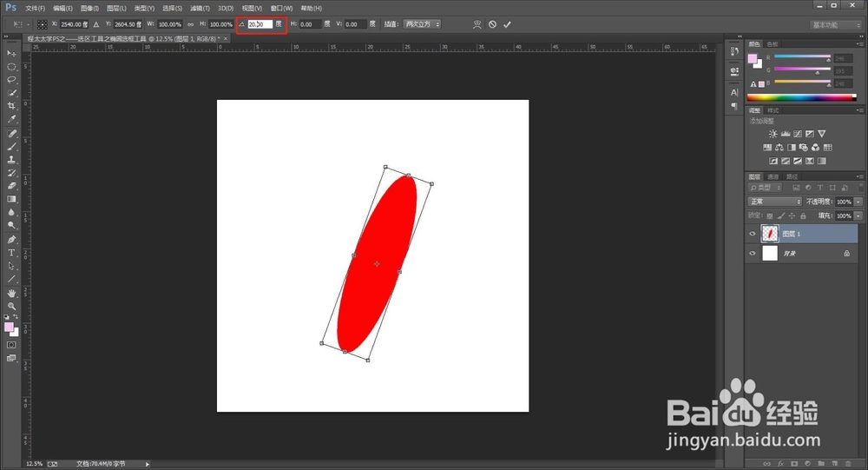
Task: Open the 滤镜(T) menu
Action: coord(200,9)
